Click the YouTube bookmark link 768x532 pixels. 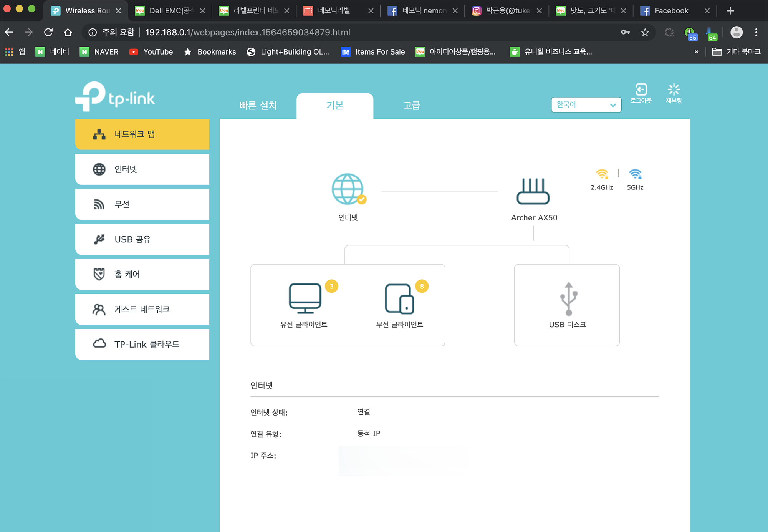point(151,52)
